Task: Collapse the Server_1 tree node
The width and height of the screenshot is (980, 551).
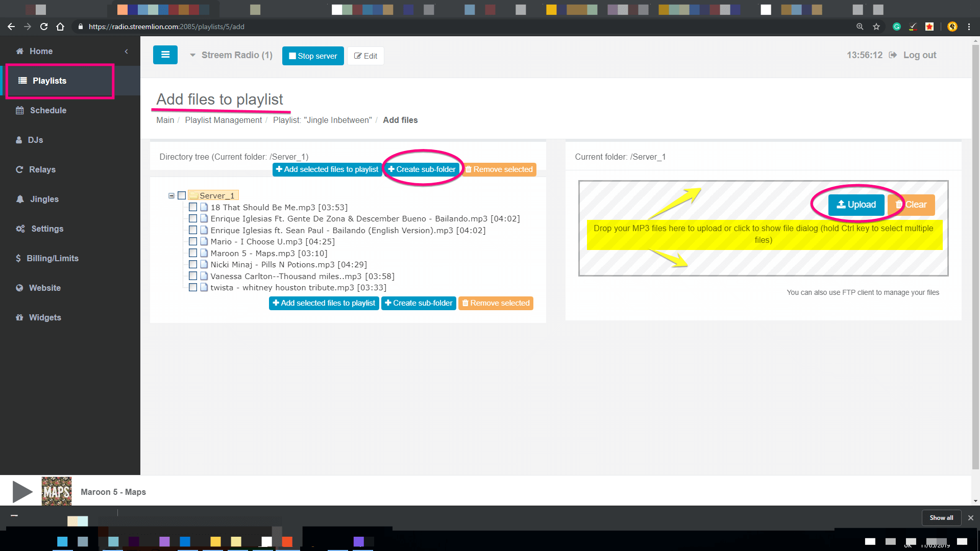Action: 171,195
